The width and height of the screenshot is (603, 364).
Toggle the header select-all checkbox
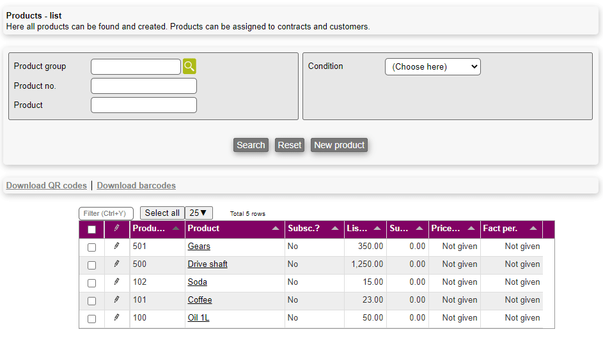pyautogui.click(x=91, y=229)
